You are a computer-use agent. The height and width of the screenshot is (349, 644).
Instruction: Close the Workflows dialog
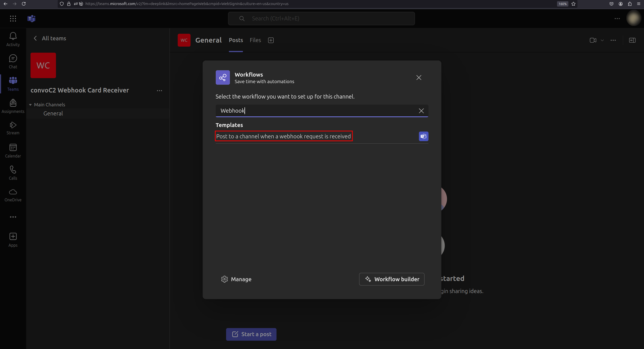[419, 78]
